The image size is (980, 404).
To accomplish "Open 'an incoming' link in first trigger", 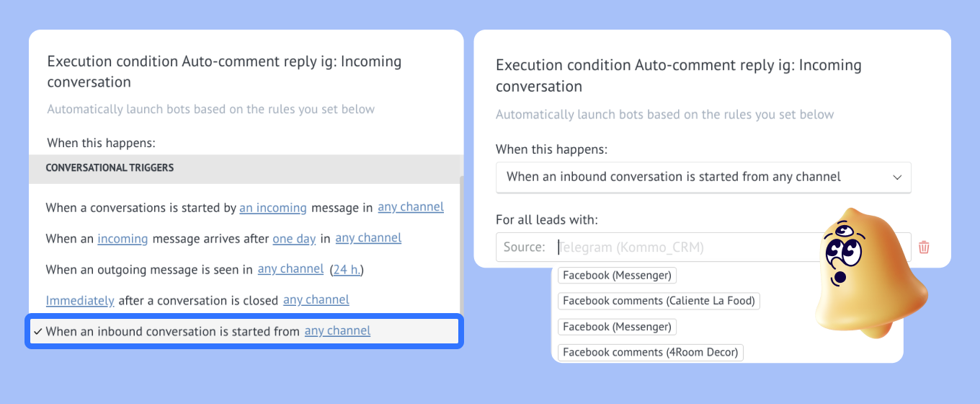I will tap(273, 208).
